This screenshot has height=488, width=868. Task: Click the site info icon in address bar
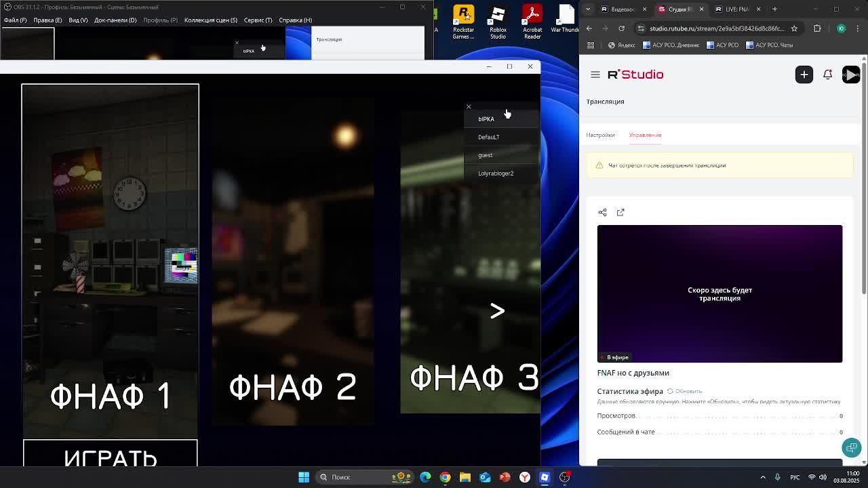(641, 28)
